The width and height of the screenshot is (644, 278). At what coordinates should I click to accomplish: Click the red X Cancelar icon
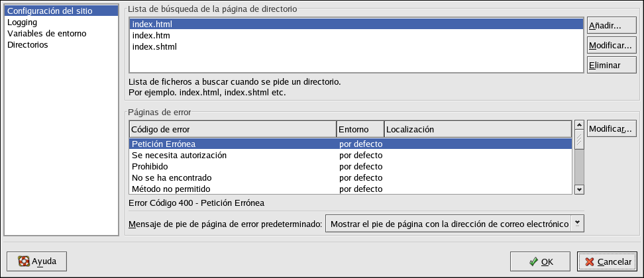[x=590, y=262]
